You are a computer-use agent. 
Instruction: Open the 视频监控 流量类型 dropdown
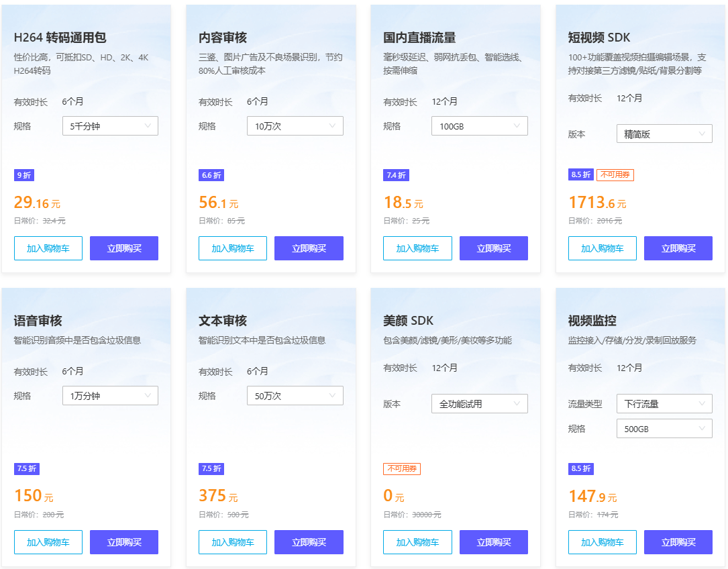(x=664, y=403)
